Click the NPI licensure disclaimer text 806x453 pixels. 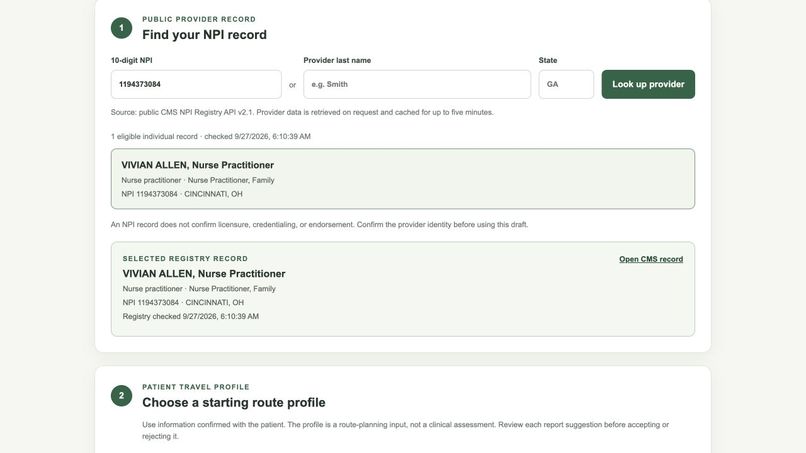[x=319, y=225]
